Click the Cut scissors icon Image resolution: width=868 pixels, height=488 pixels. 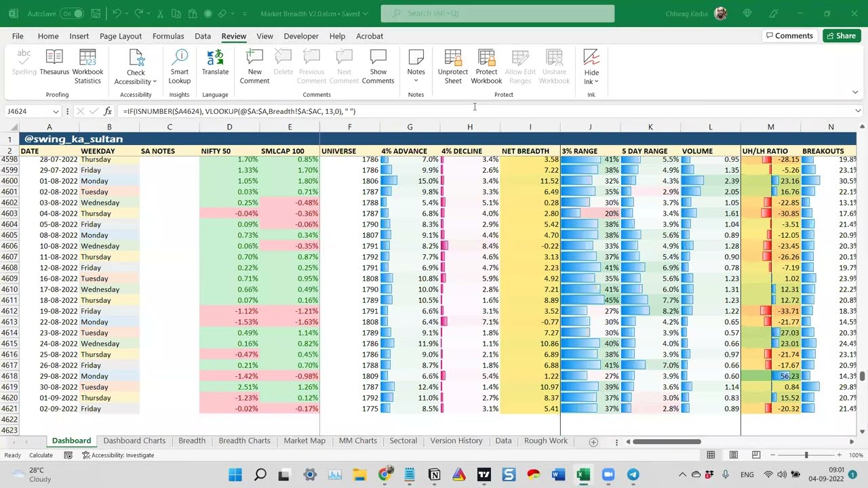pyautogui.click(x=160, y=14)
